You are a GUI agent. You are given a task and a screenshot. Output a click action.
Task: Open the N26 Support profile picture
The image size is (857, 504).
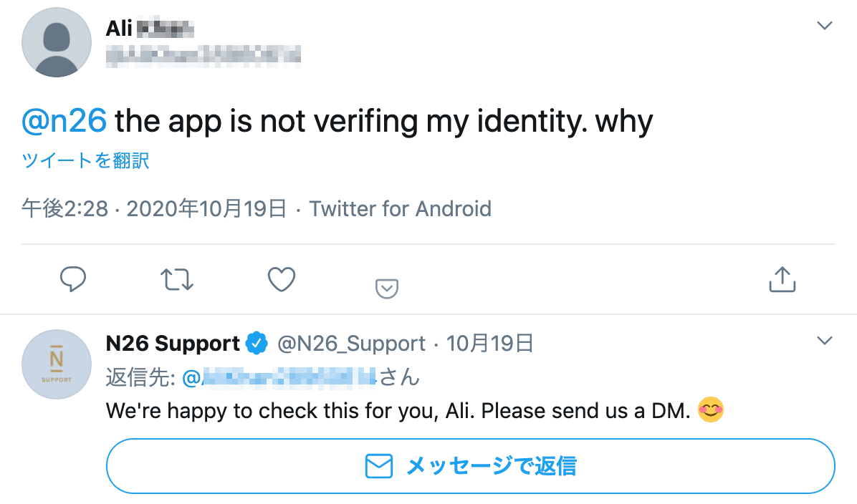[x=57, y=364]
